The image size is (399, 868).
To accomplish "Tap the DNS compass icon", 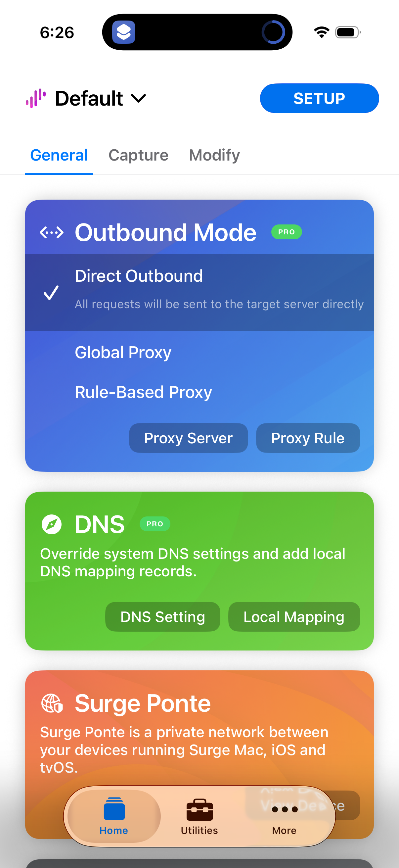I will click(52, 524).
